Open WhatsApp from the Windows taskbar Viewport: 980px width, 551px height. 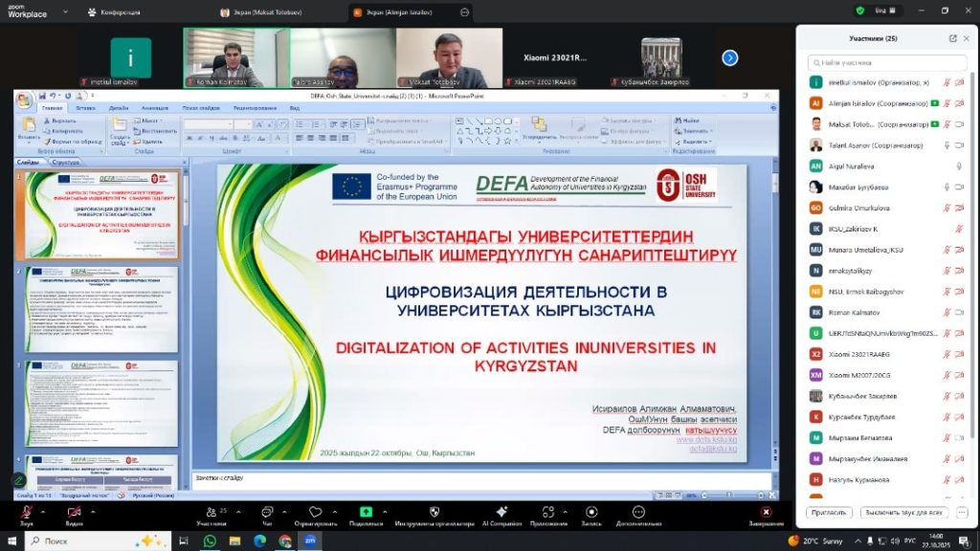(x=210, y=540)
